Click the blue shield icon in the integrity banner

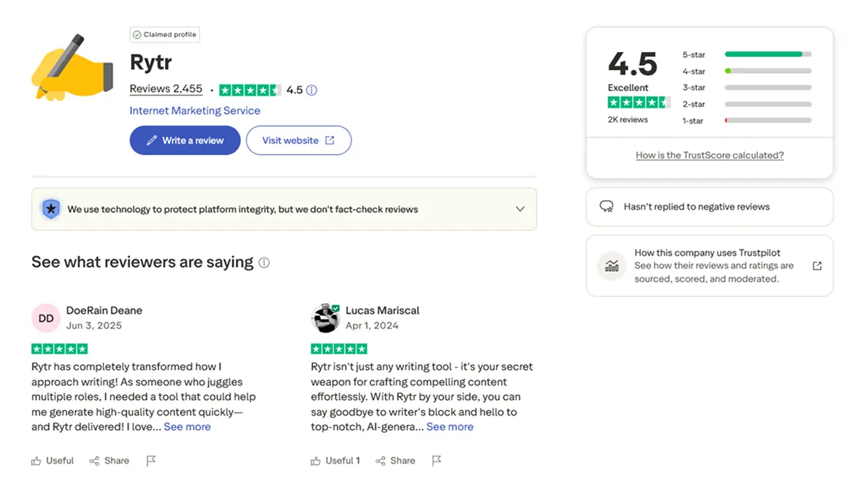[x=51, y=209]
